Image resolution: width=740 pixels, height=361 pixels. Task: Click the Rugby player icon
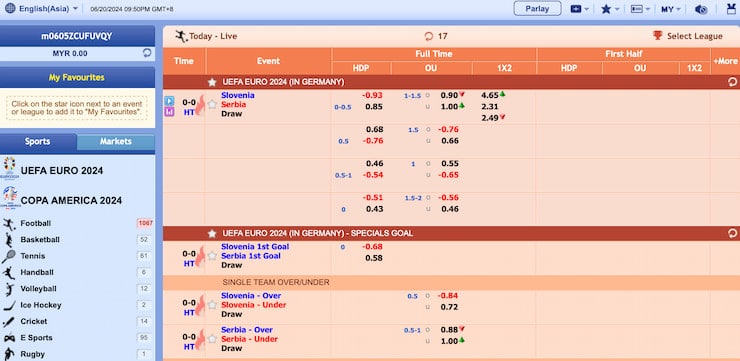click(x=8, y=354)
